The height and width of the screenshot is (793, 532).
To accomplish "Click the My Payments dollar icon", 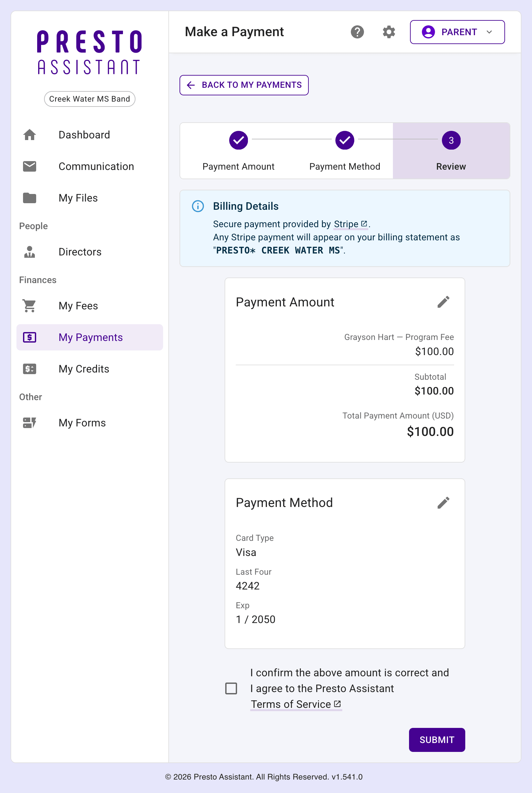I will [30, 337].
